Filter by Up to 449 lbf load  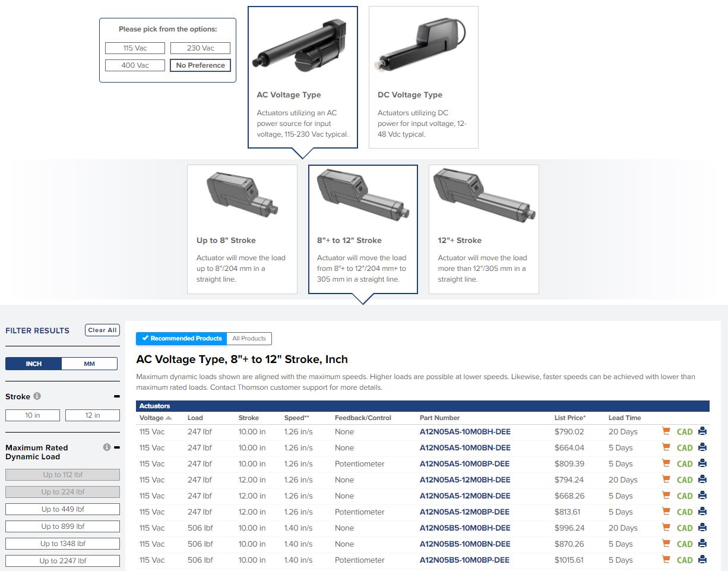[62, 509]
